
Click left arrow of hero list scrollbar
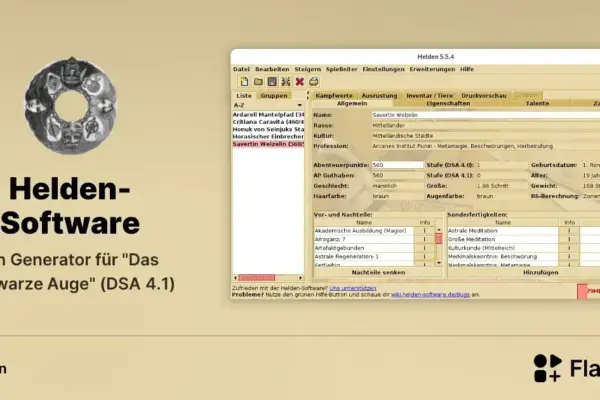[235, 278]
